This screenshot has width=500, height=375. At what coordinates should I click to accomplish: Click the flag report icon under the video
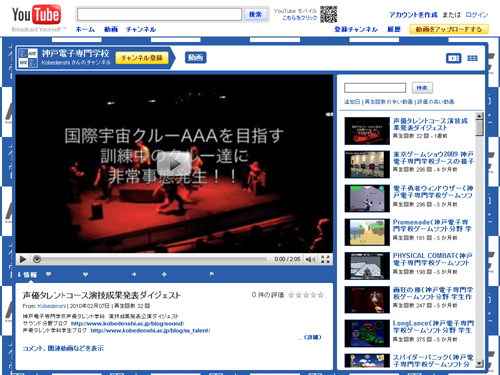pos(211,274)
